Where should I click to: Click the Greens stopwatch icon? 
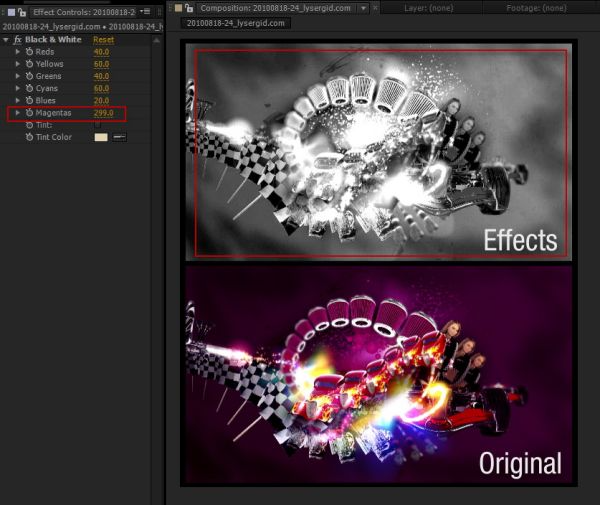(x=29, y=76)
